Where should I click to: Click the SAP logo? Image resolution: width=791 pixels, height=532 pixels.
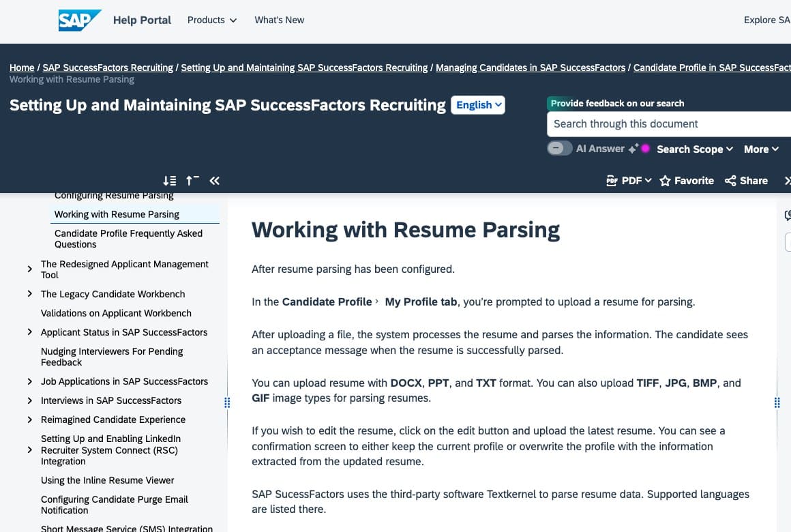pos(80,20)
